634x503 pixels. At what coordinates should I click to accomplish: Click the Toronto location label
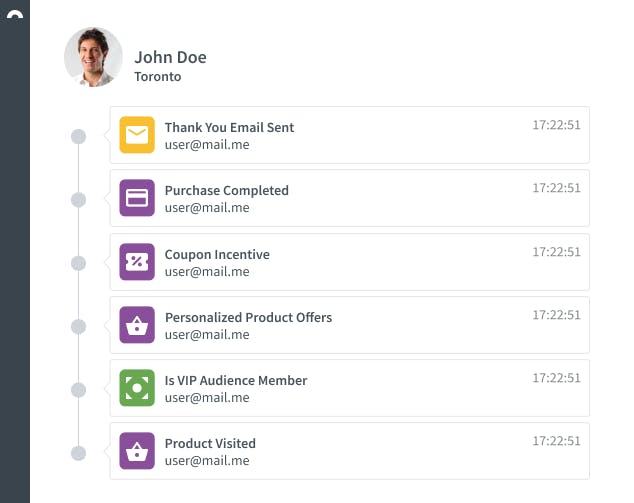[158, 76]
